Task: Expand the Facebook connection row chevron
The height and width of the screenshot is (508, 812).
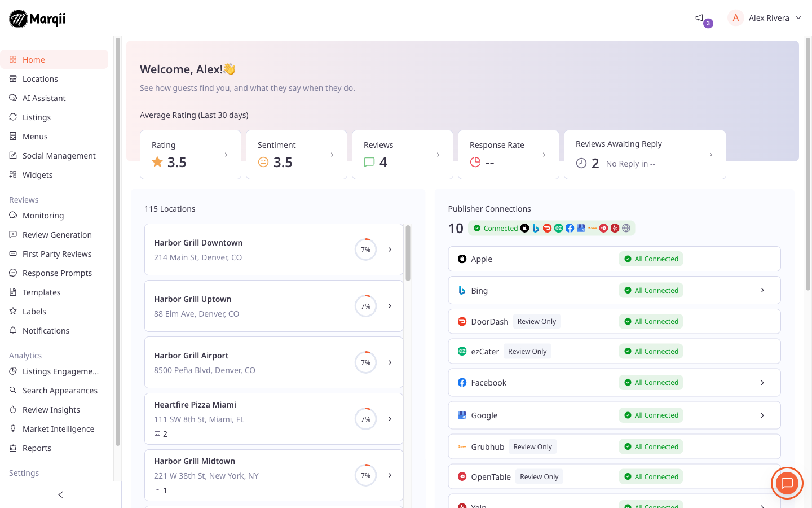Action: (x=762, y=383)
